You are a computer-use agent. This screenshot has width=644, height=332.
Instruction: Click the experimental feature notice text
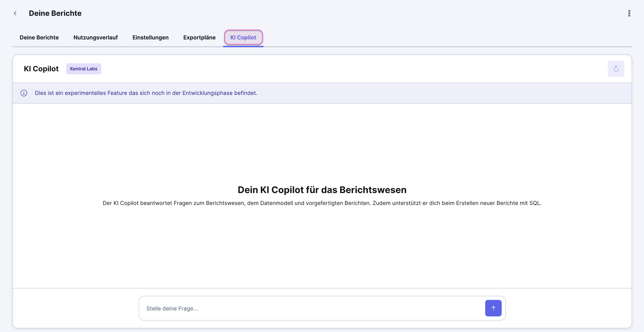tap(146, 93)
